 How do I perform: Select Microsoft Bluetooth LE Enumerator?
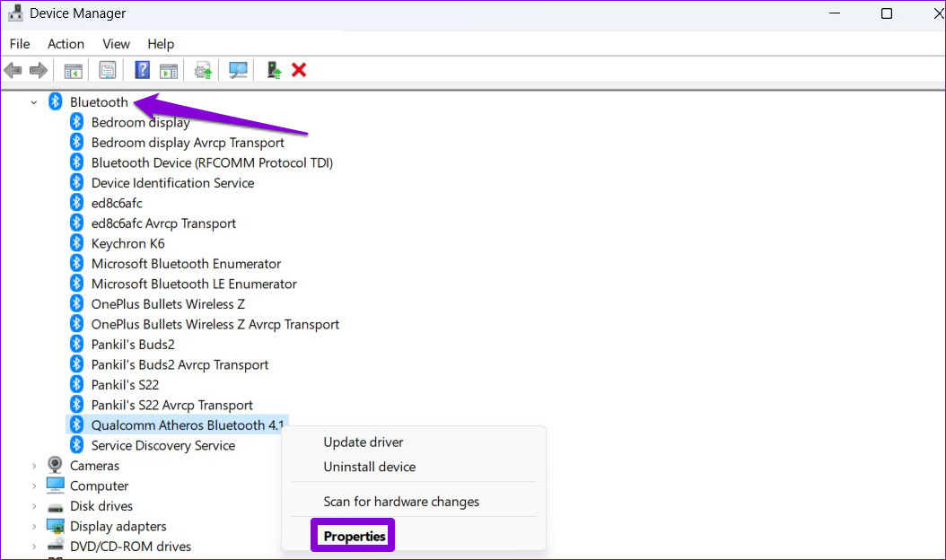[x=194, y=284]
